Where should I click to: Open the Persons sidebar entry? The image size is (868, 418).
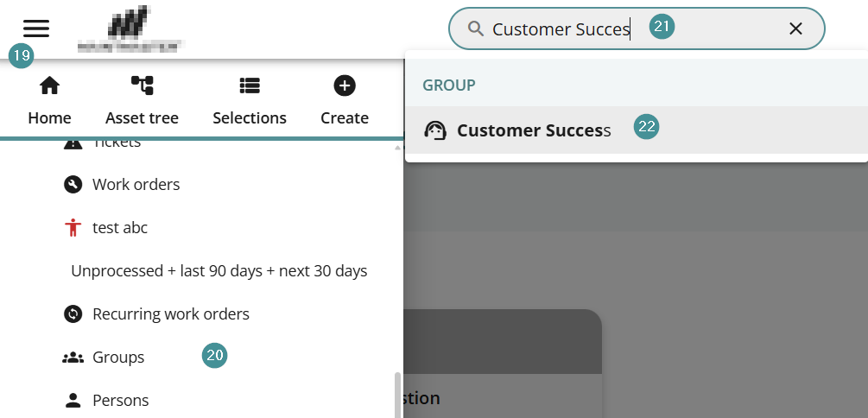pos(120,401)
